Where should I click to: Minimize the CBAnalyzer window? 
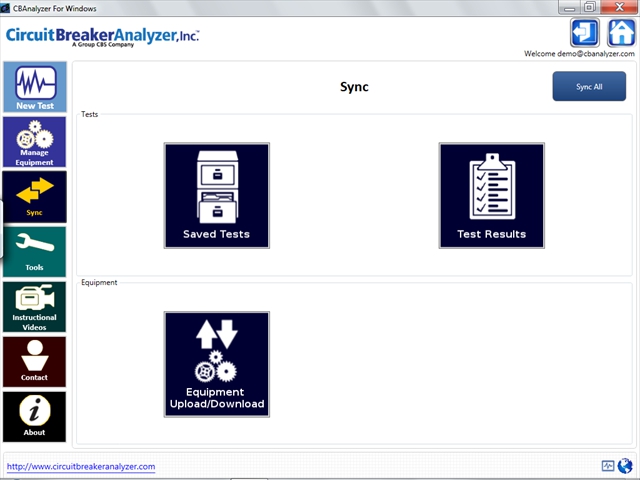(569, 7)
